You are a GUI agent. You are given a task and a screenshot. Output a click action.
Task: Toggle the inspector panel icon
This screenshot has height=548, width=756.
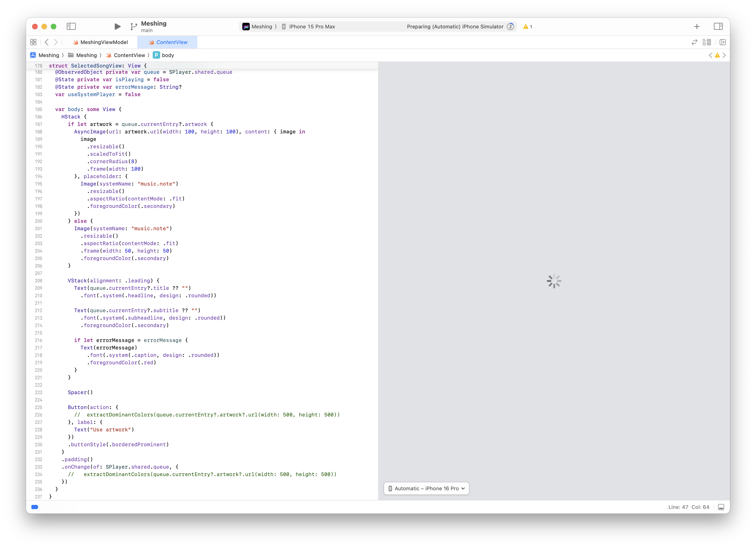(x=718, y=26)
